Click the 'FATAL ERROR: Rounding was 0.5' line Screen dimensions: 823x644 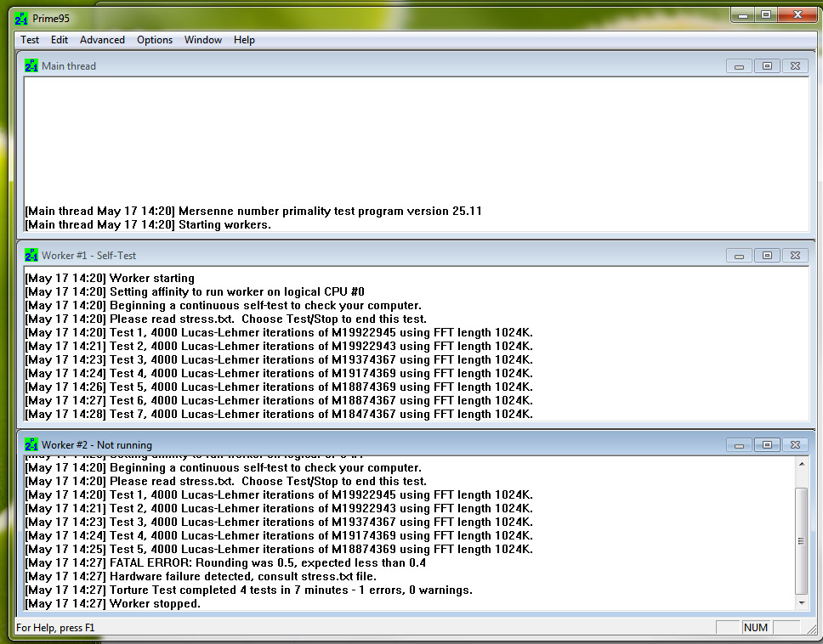225,562
